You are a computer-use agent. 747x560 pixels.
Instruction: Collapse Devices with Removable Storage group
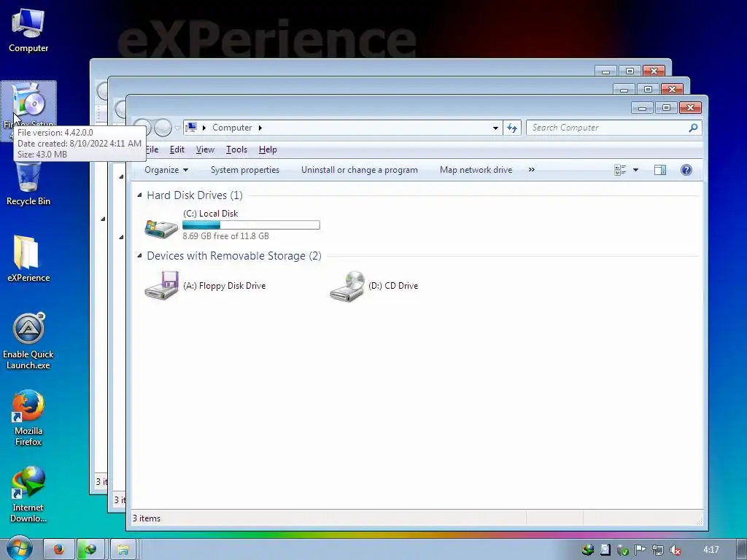139,255
